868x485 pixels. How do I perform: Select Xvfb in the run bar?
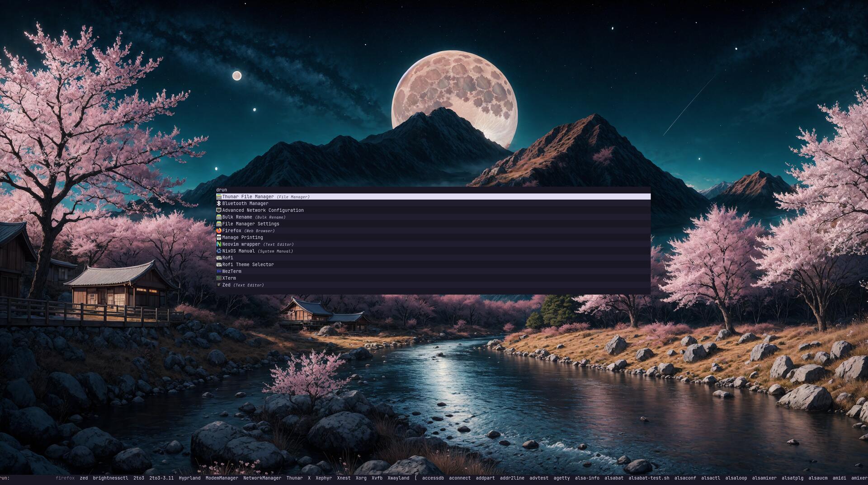pyautogui.click(x=377, y=478)
